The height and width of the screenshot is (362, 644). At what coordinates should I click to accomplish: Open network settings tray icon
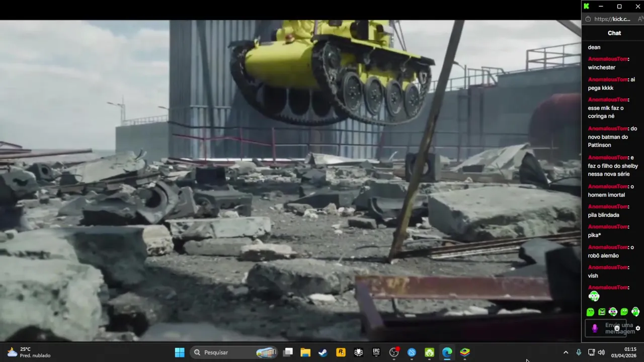(592, 352)
